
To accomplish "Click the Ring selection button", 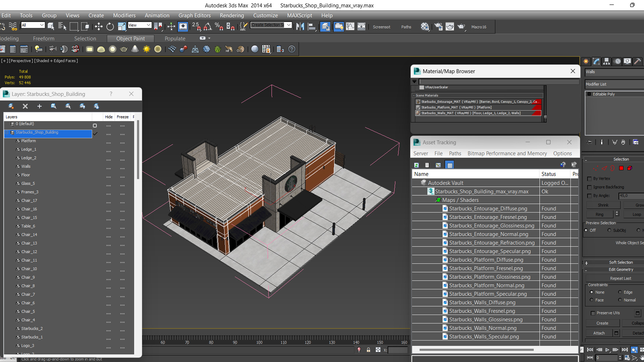I will click(x=599, y=215).
